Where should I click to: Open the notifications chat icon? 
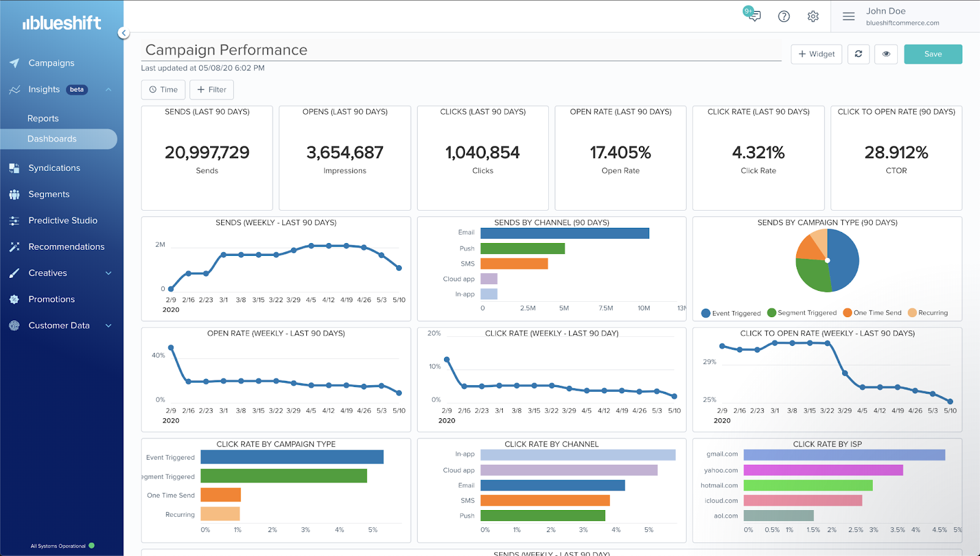753,15
